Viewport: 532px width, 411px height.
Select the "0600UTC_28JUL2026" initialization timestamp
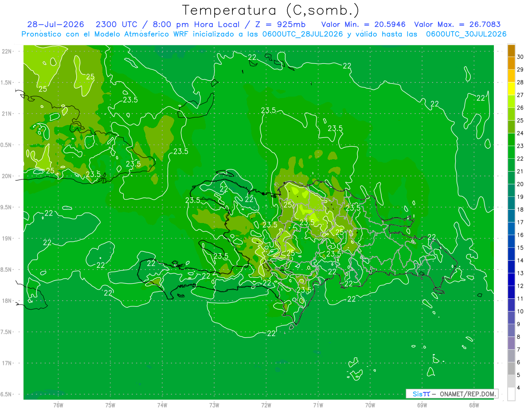coord(301,34)
